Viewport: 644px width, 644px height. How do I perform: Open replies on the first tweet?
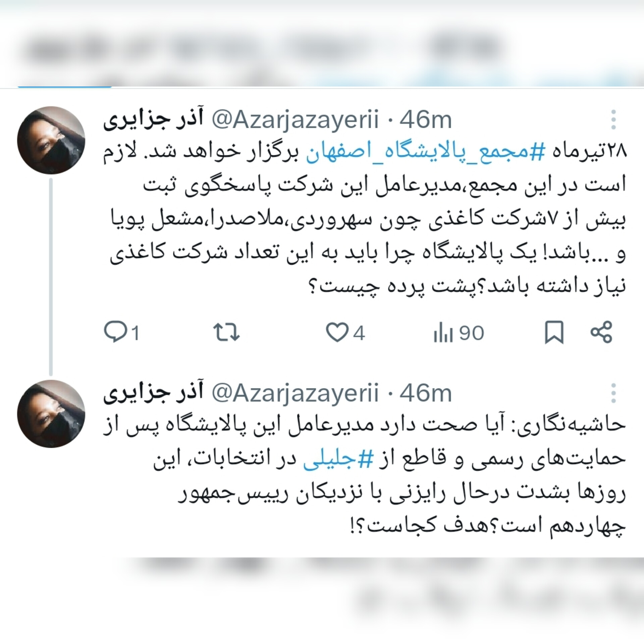(x=121, y=333)
